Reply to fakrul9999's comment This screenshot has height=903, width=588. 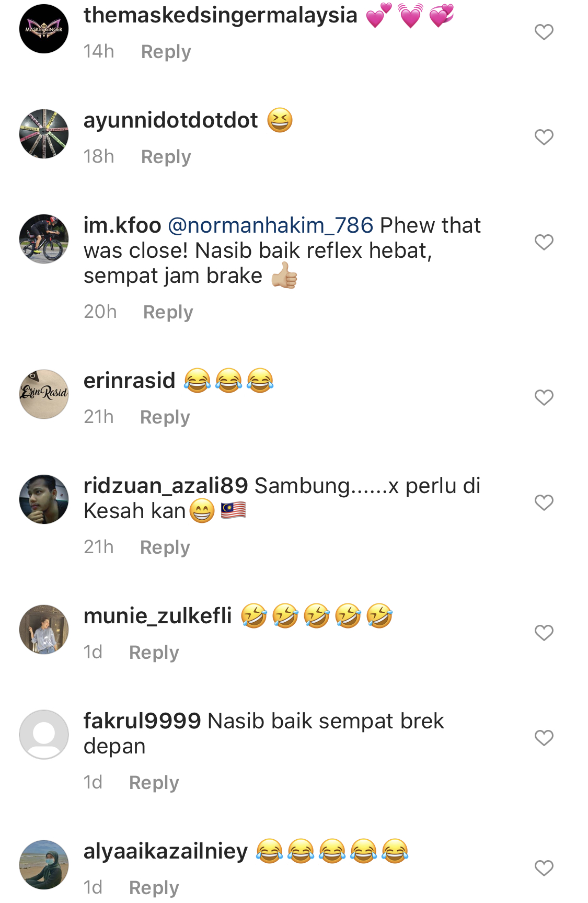coord(154,783)
